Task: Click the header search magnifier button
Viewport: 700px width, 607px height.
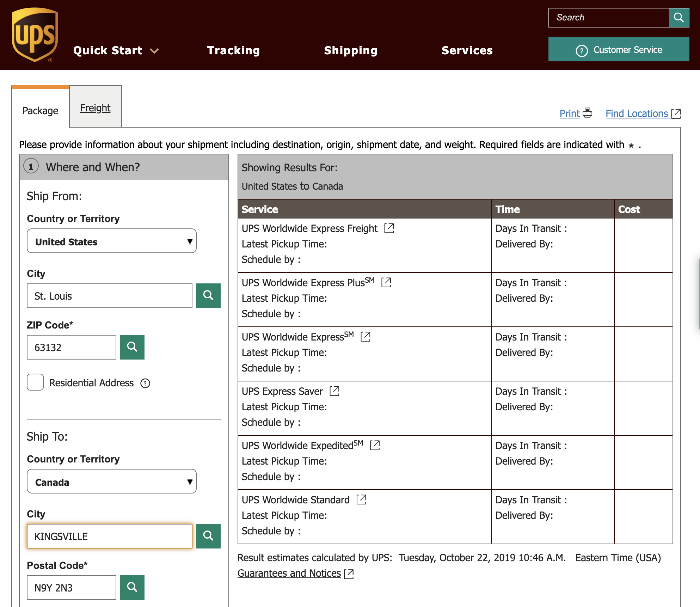Action: [x=678, y=18]
